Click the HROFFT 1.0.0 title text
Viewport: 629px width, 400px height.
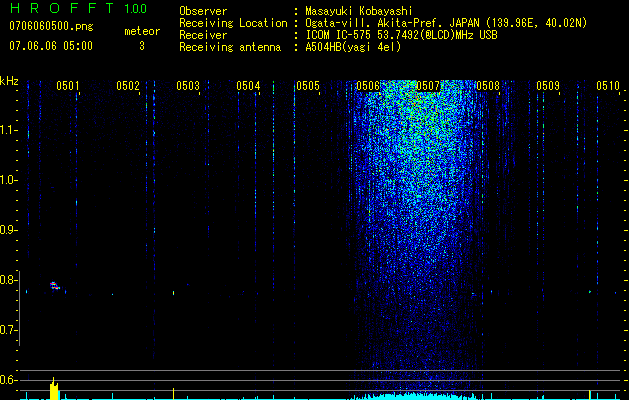coord(79,8)
